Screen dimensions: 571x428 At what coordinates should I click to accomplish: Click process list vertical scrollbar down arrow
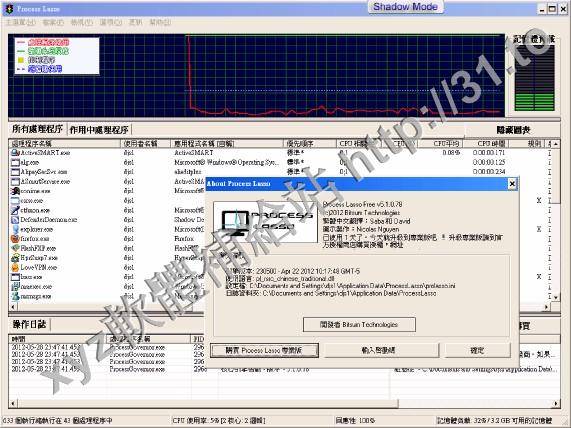[556, 297]
